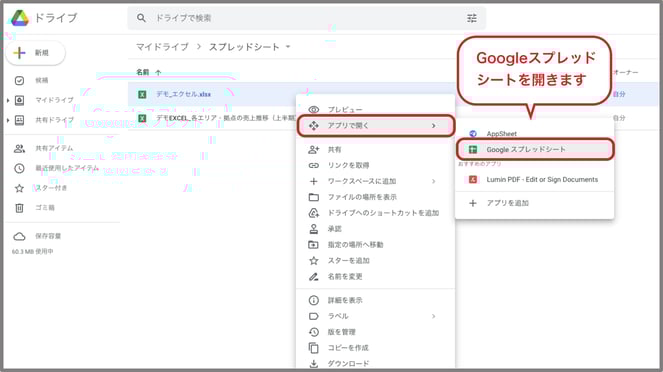
Task: Click the Excel icon of デモEXCEL_各エリア file
Action: [142, 118]
